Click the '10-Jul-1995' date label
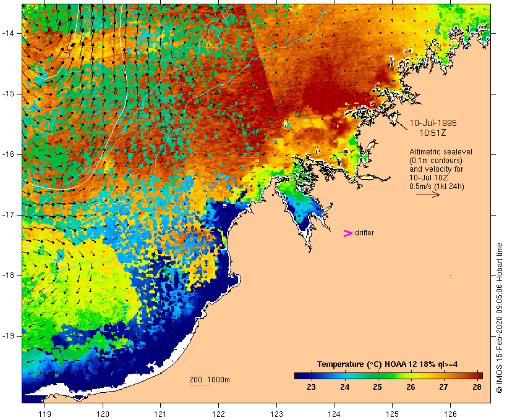Viewport: 507px width, 420px height. tap(433, 123)
